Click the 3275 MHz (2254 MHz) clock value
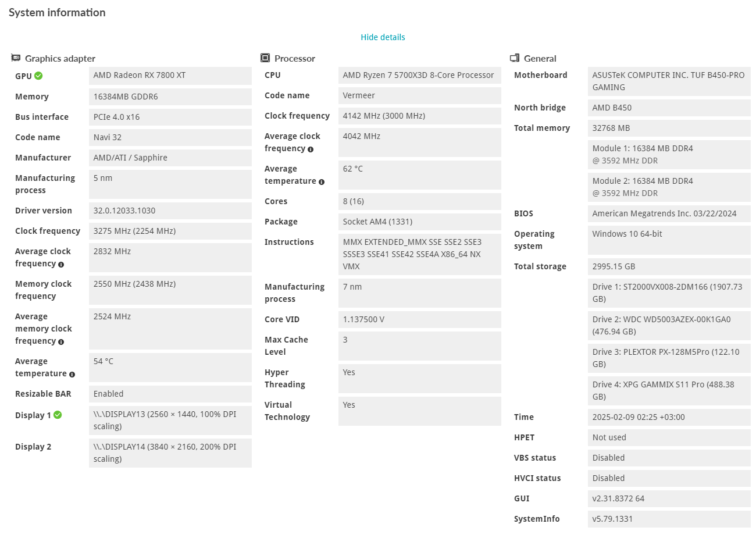Viewport: 756px width, 538px height. [x=170, y=231]
